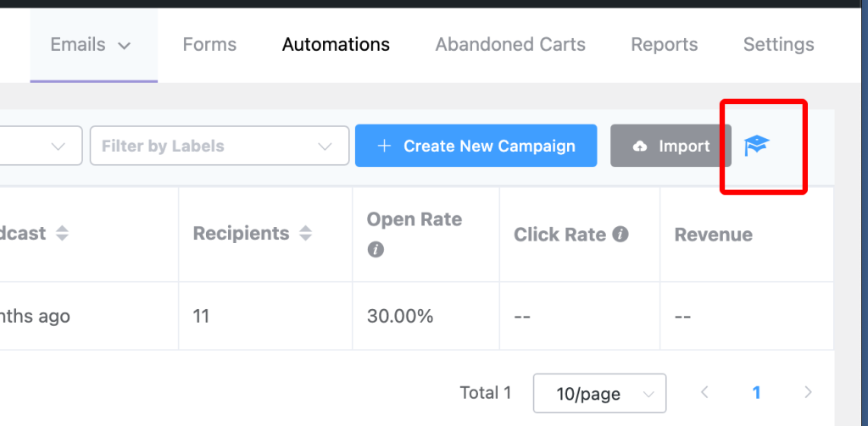Screen dimensions: 868x426
Task: Open the 10/page size selector
Action: tap(599, 394)
